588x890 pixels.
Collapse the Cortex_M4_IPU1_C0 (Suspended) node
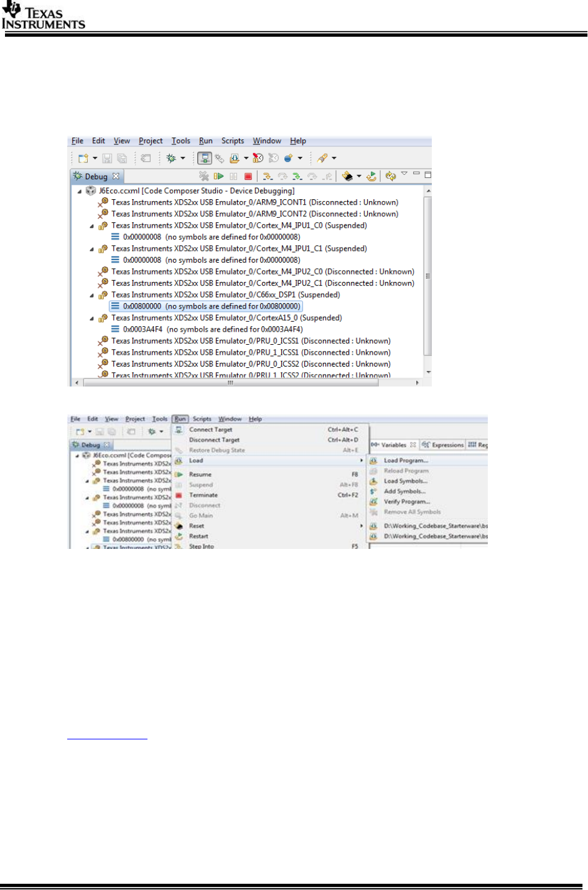coord(92,226)
